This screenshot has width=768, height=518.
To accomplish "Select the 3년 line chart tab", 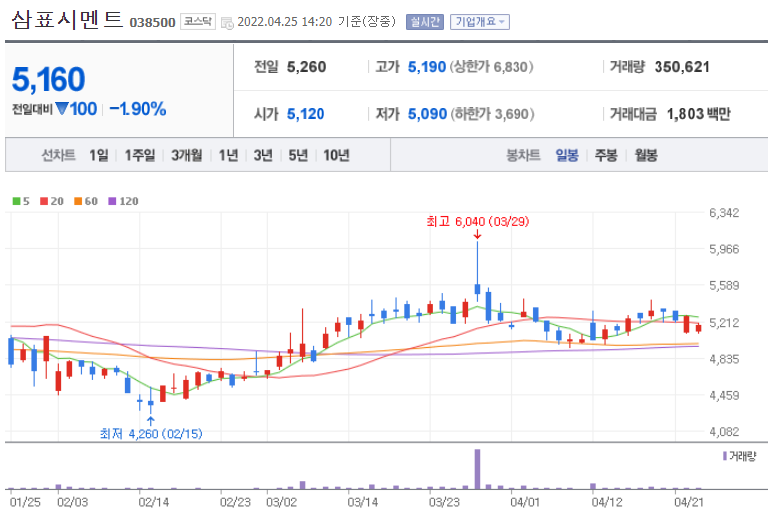I will coord(263,155).
